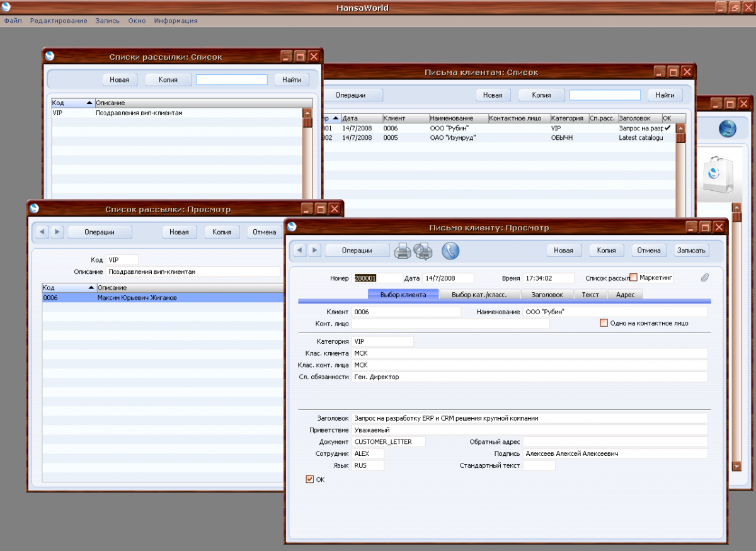Image resolution: width=756 pixels, height=551 pixels.
Task: Minimize the Письма клиентам: Список window
Action: click(x=660, y=72)
